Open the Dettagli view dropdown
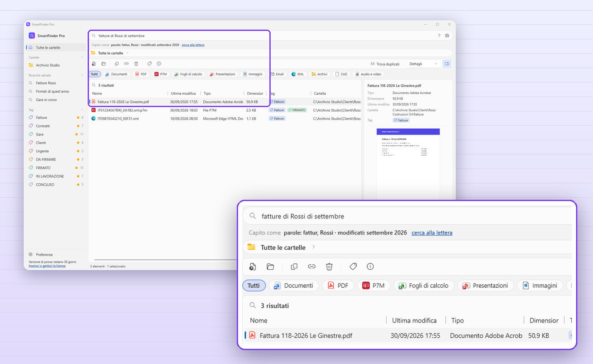593x364 pixels. (x=423, y=64)
